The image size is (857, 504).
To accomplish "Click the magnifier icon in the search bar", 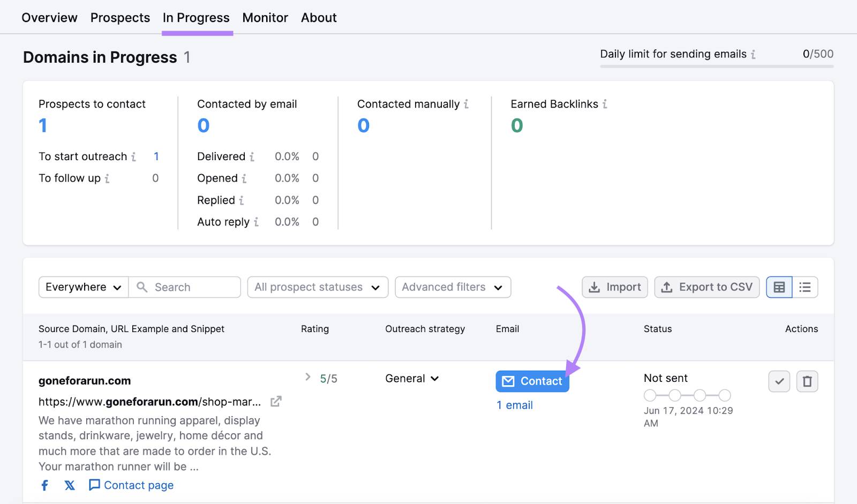I will point(141,287).
